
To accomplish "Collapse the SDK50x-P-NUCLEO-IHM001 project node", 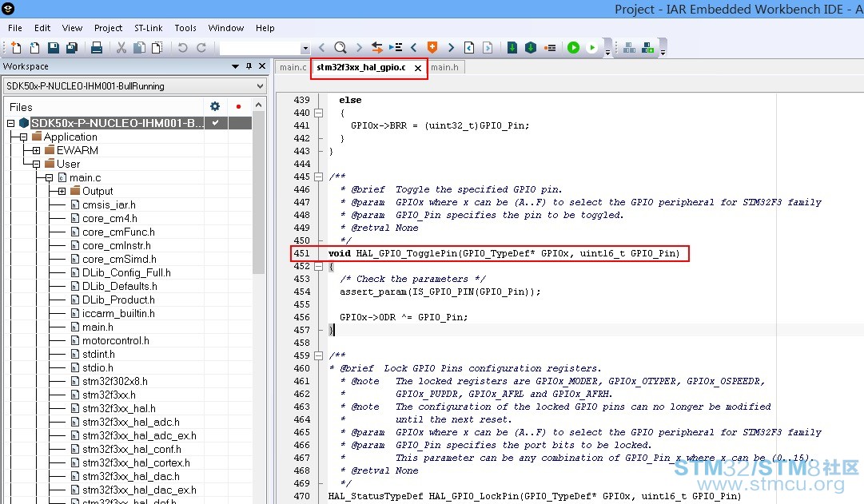I will (10, 123).
